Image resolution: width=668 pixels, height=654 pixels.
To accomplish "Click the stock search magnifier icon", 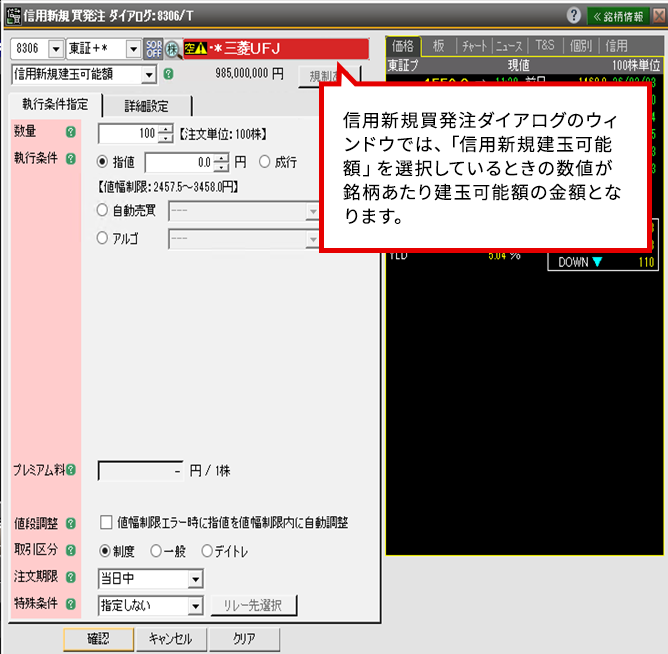I will [173, 49].
